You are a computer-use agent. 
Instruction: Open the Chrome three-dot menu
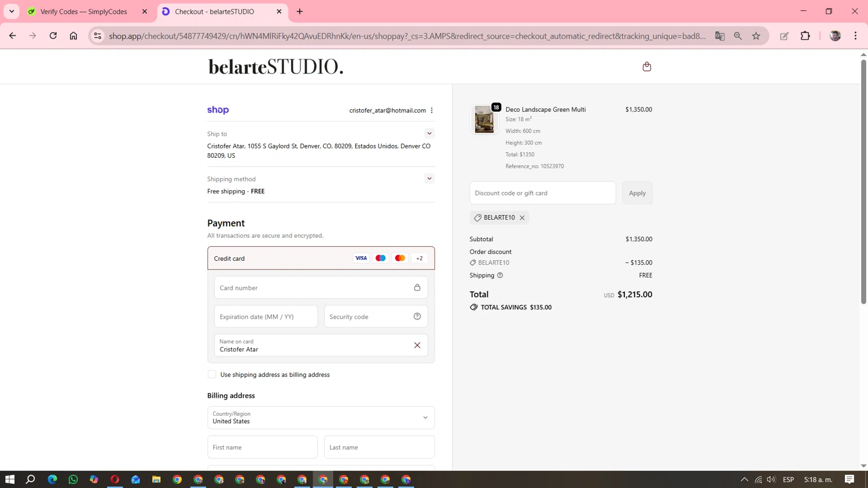click(856, 36)
